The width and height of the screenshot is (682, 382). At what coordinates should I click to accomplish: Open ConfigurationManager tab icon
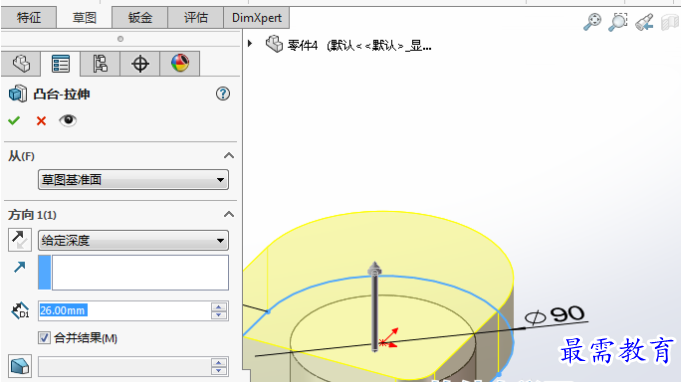[x=100, y=64]
